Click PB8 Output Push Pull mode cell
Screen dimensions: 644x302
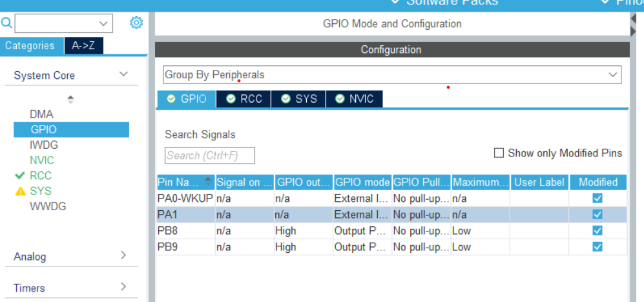362,230
